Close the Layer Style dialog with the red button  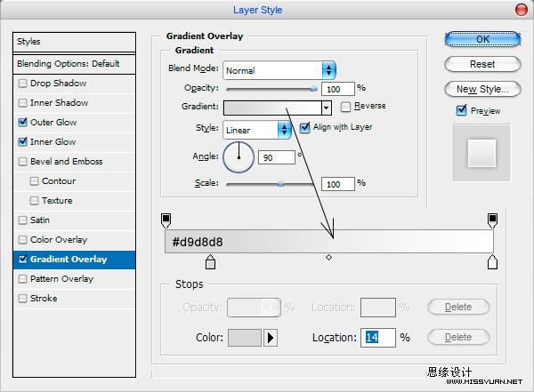[521, 10]
